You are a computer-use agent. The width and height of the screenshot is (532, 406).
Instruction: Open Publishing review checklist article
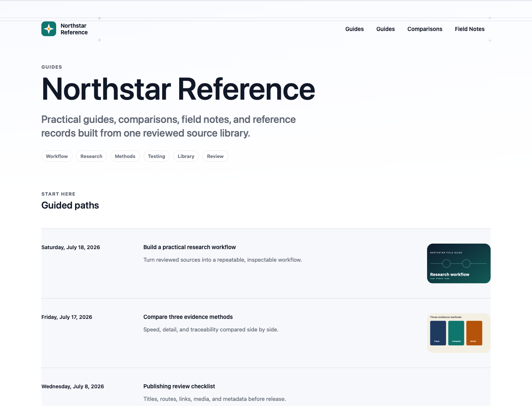(179, 386)
